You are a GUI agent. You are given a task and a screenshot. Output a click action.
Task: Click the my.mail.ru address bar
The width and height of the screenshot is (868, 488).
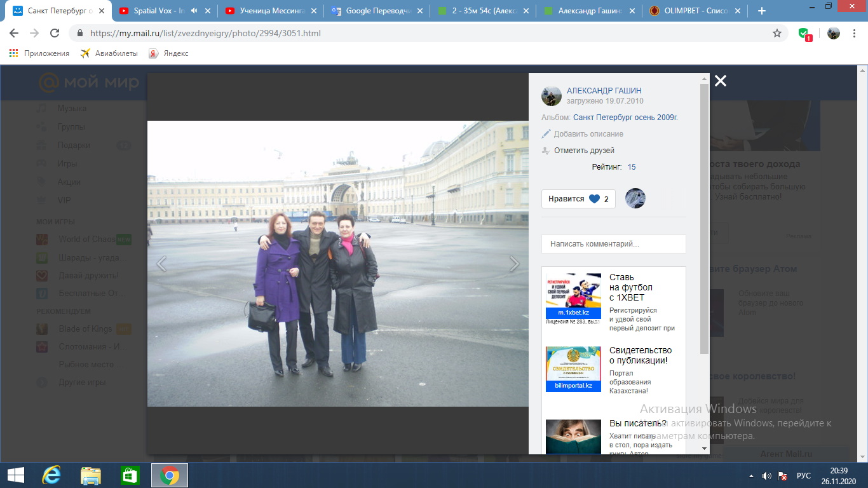point(429,33)
